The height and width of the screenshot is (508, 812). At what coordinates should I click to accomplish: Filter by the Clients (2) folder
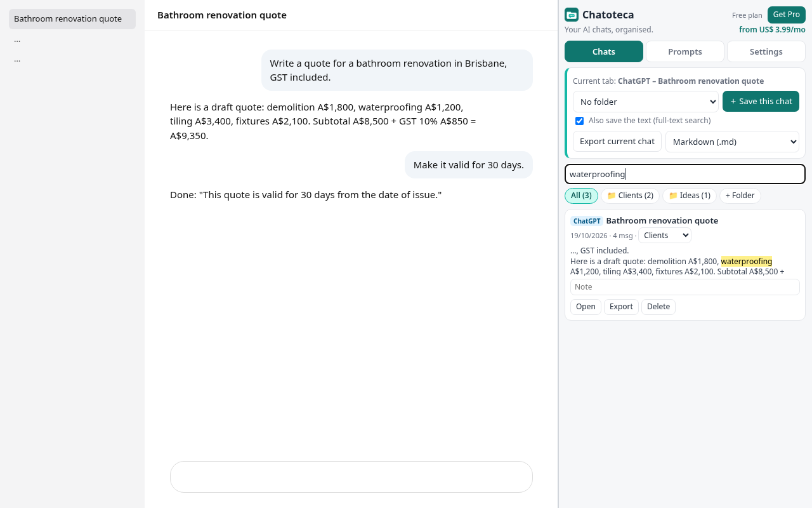[630, 196]
